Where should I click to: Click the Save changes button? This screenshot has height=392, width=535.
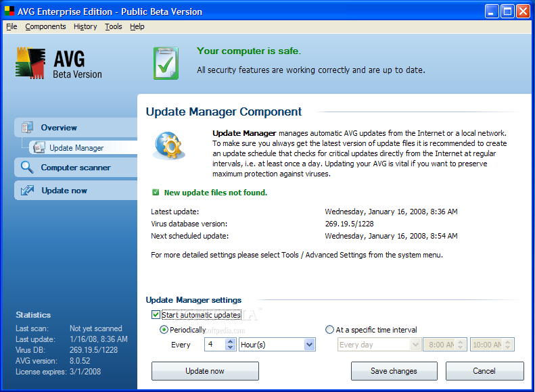394,371
